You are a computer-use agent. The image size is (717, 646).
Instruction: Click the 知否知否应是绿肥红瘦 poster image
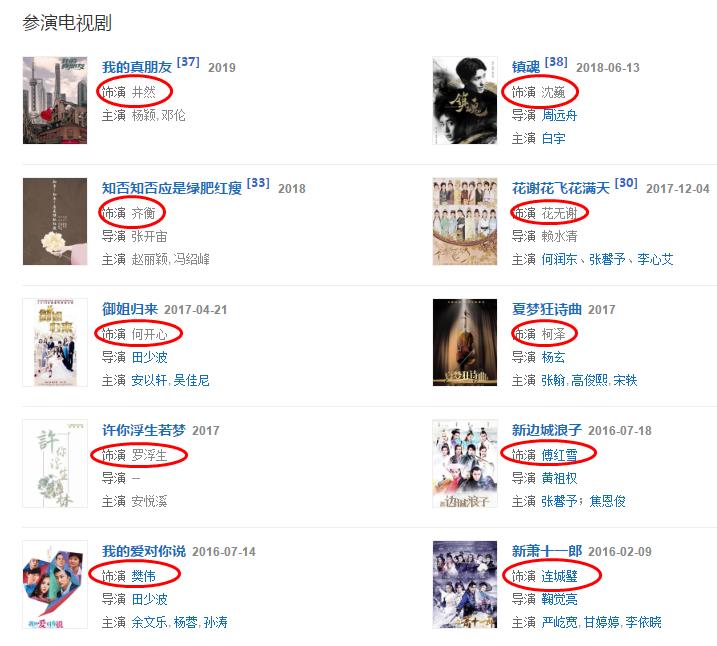(55, 221)
